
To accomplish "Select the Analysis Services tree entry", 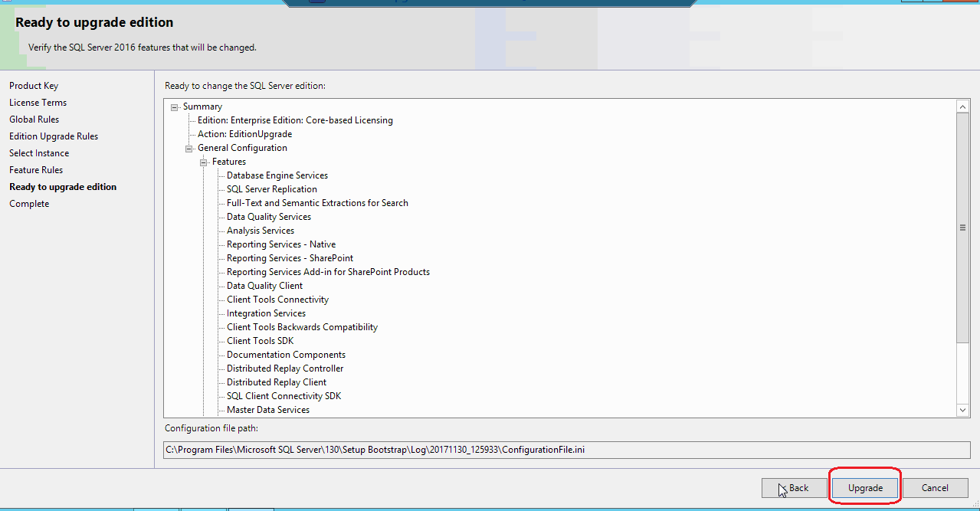I will [x=260, y=230].
